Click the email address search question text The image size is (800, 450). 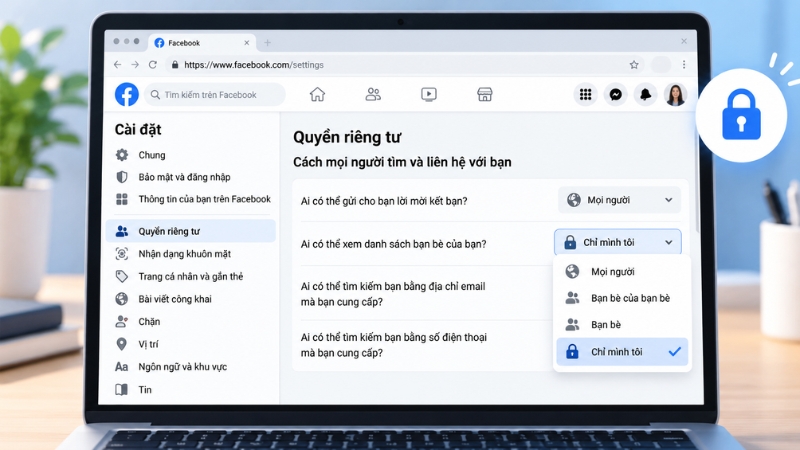click(393, 294)
